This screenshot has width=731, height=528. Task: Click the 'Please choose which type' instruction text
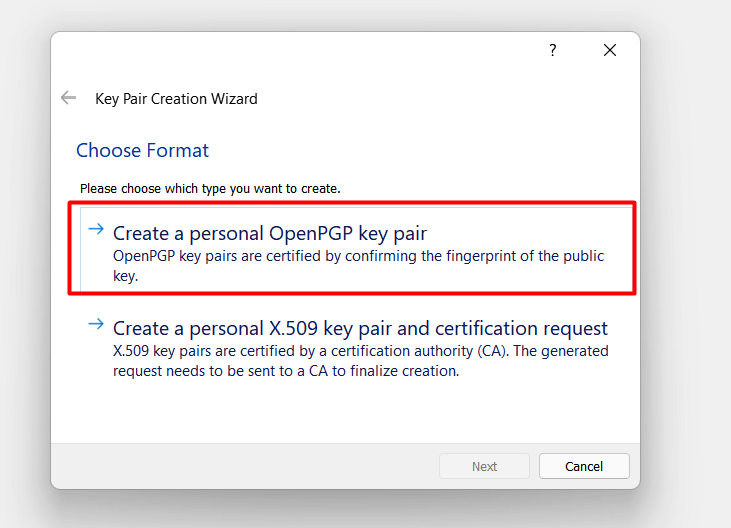[x=210, y=189]
